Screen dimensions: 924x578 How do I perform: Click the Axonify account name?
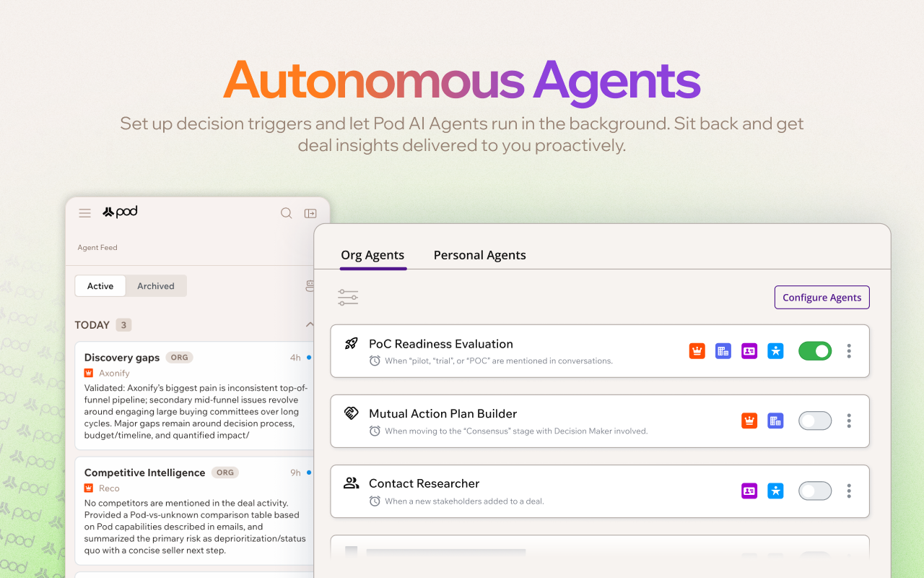114,374
